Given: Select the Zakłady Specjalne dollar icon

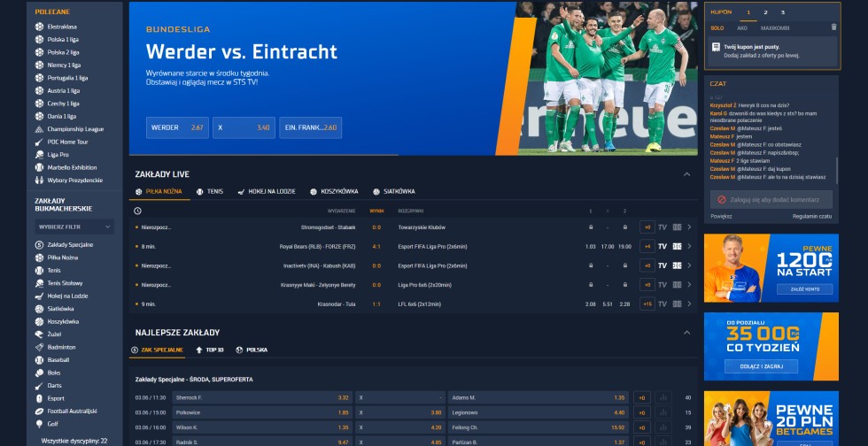Looking at the screenshot, I should click(39, 244).
